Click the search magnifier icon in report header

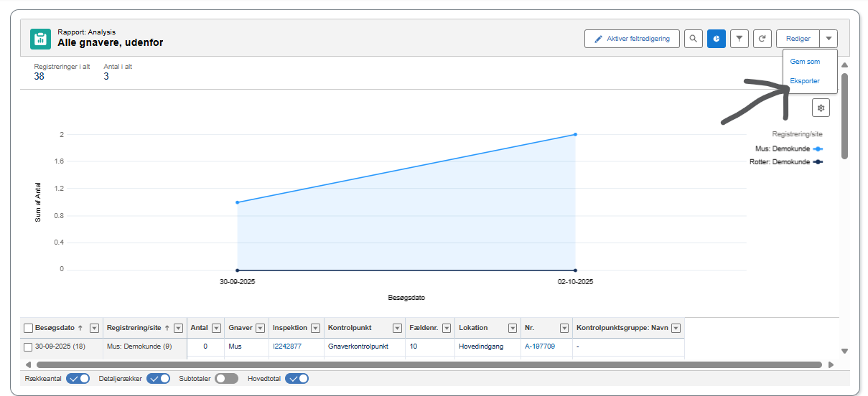(693, 39)
